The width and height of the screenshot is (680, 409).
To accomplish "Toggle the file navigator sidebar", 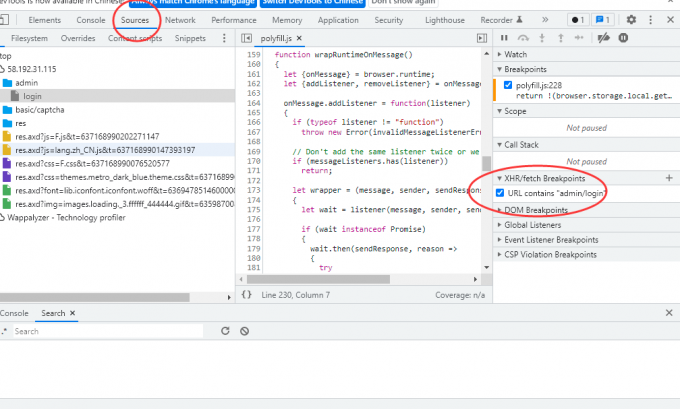I will tap(246, 38).
